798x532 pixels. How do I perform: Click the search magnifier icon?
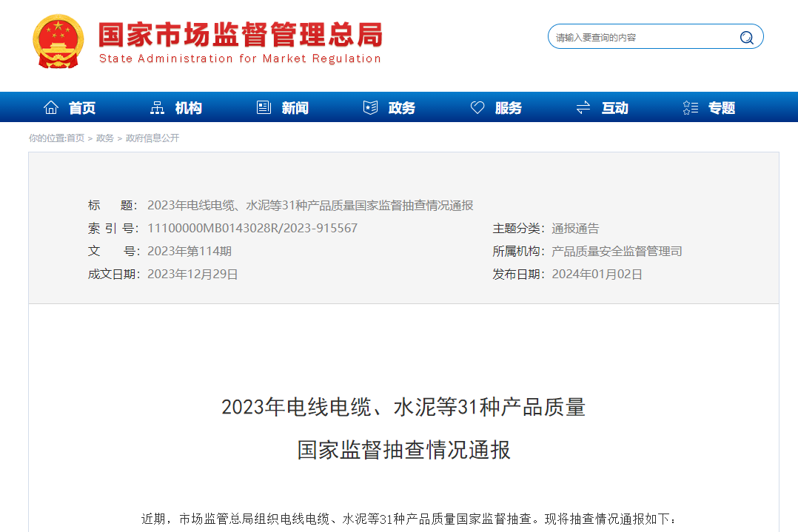[x=746, y=38]
